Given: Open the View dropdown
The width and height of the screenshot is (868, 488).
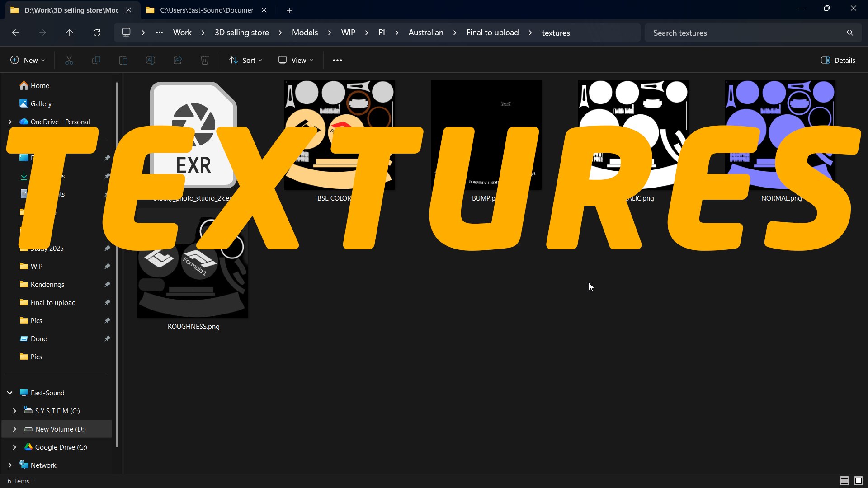Looking at the screenshot, I should (x=296, y=60).
